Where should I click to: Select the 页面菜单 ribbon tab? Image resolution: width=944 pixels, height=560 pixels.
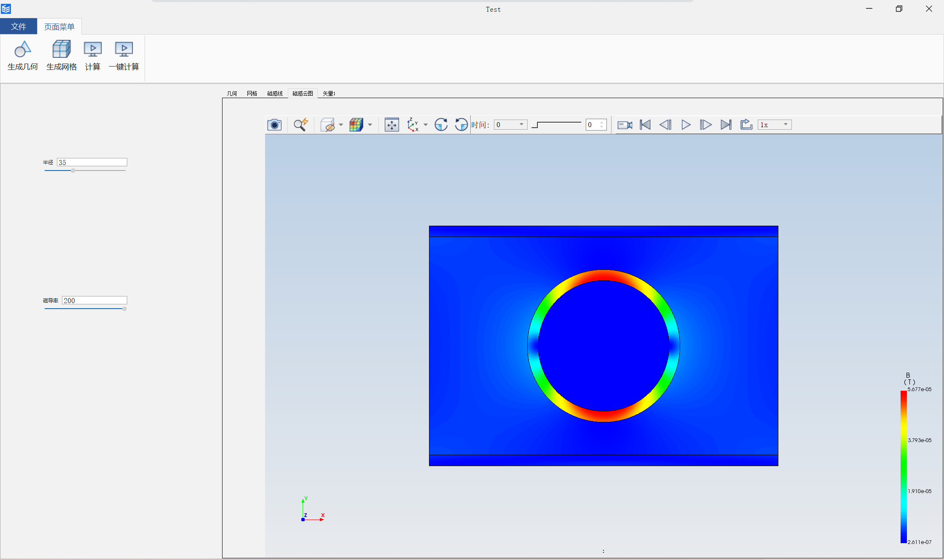[x=59, y=27]
